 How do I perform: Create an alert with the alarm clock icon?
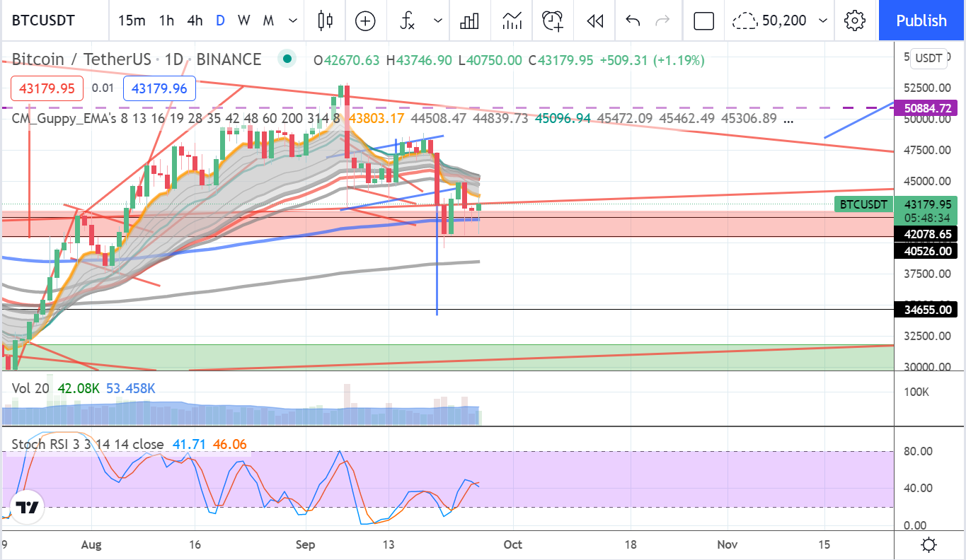pos(553,21)
